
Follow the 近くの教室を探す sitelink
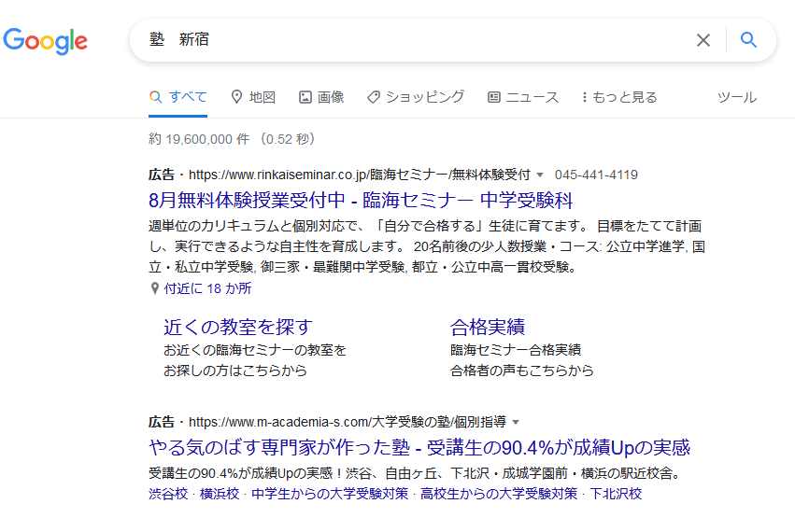coord(238,327)
